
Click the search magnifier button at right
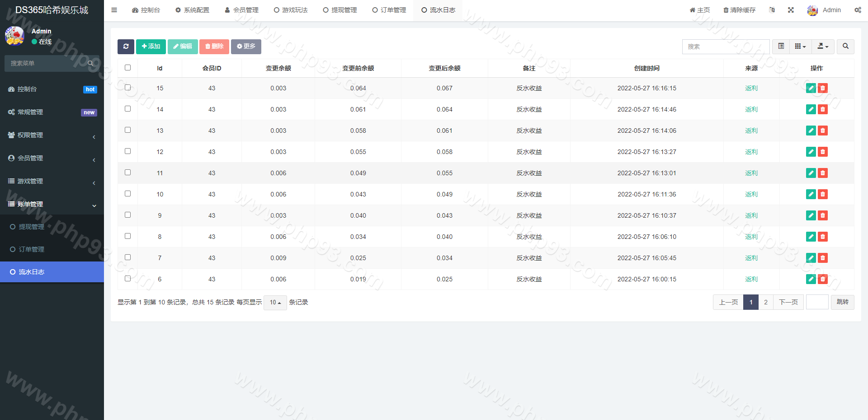click(845, 47)
